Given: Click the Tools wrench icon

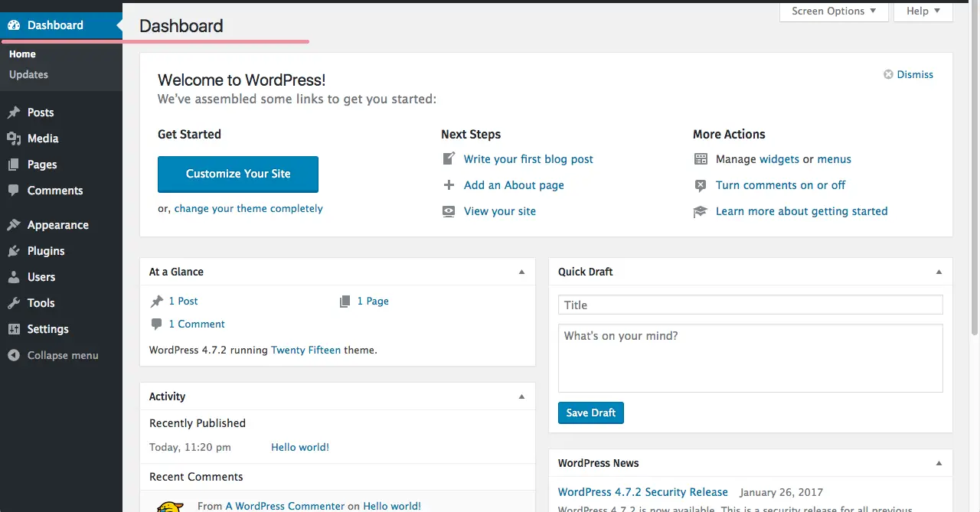Looking at the screenshot, I should click(x=14, y=303).
